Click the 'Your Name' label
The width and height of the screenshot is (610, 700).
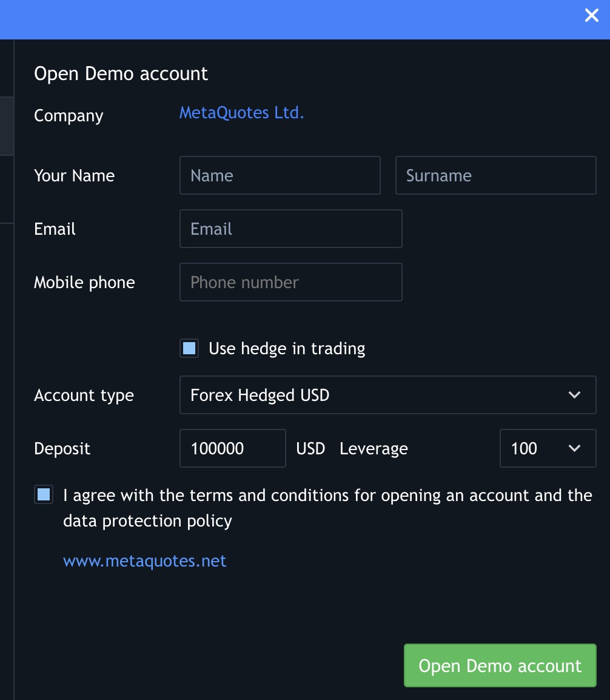[x=74, y=175]
